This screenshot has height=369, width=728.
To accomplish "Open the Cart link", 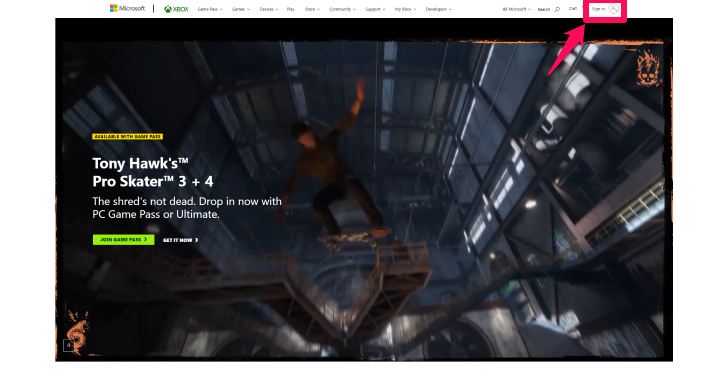I will pyautogui.click(x=573, y=8).
